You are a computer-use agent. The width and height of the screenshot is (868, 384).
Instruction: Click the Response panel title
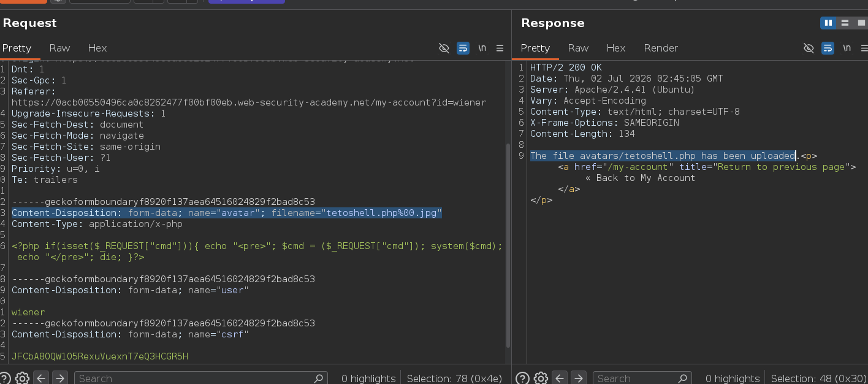click(x=553, y=23)
